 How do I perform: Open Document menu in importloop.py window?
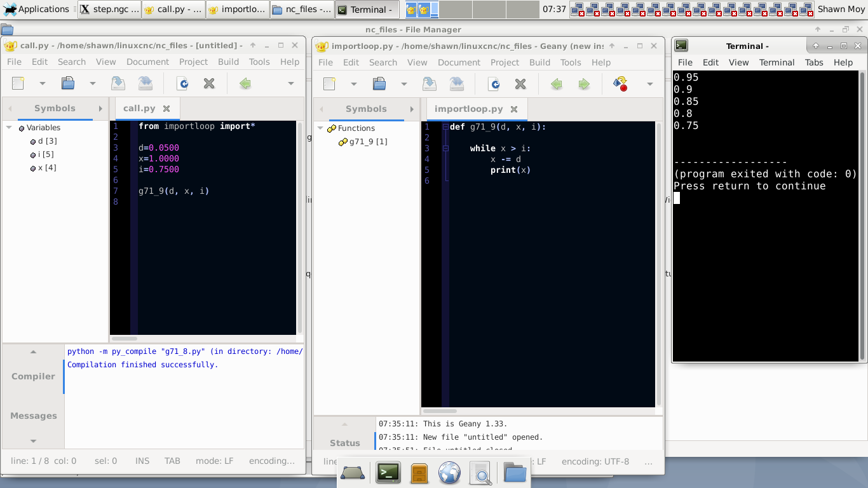click(459, 62)
